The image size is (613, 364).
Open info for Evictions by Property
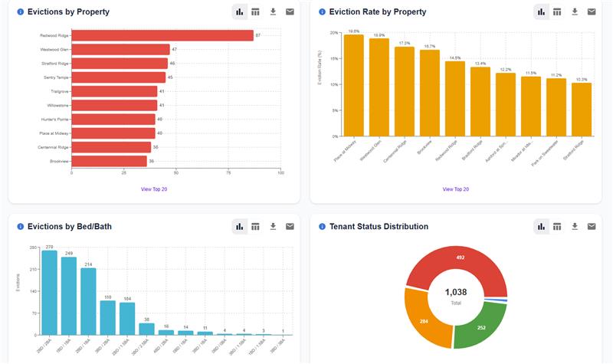pyautogui.click(x=21, y=12)
